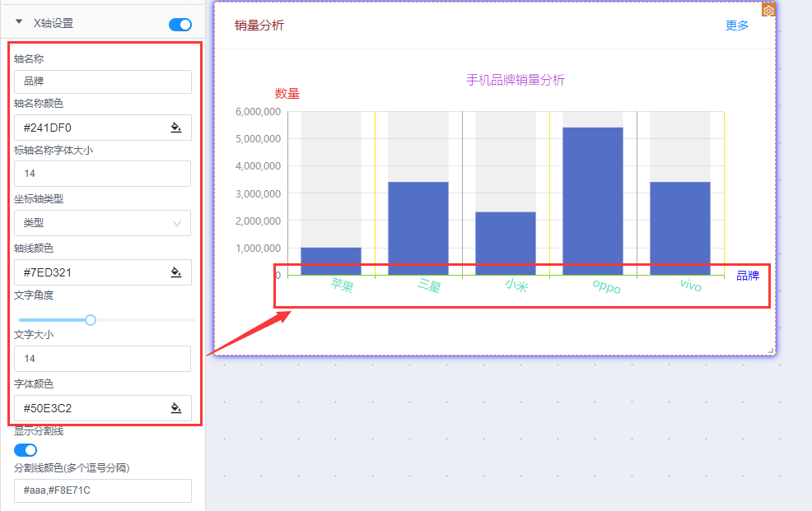Click the Y axis name 数量
Screen dimensions: 812x511
tap(287, 94)
